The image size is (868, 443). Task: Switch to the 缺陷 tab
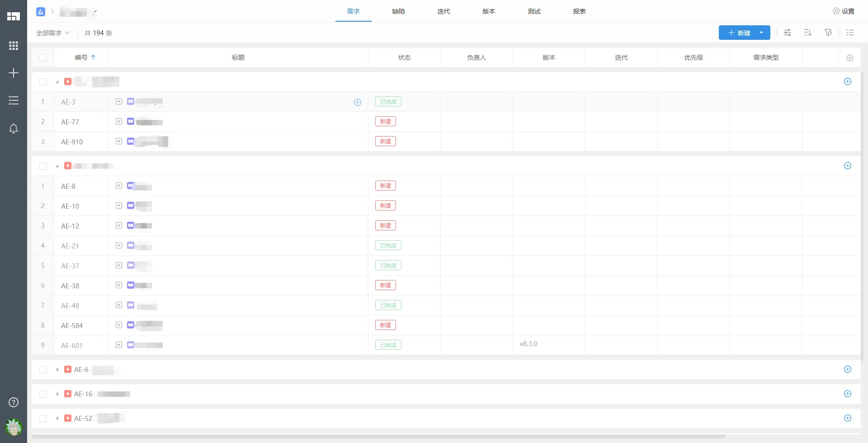click(399, 11)
